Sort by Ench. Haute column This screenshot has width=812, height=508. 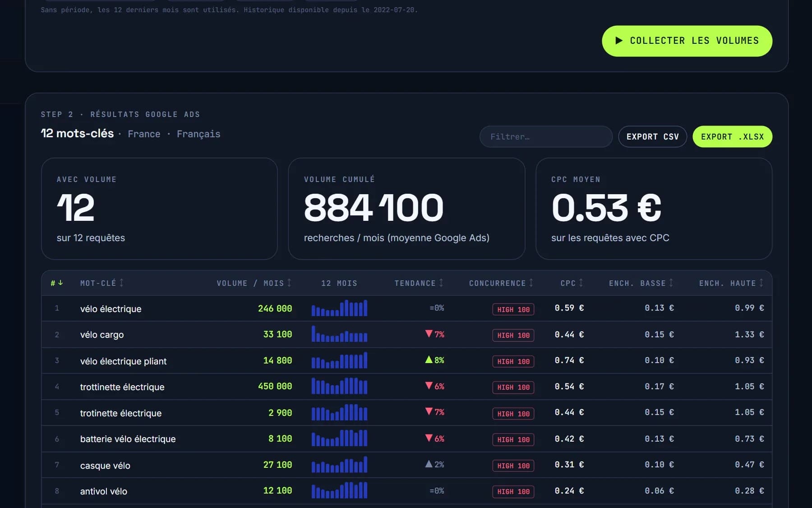coord(732,283)
